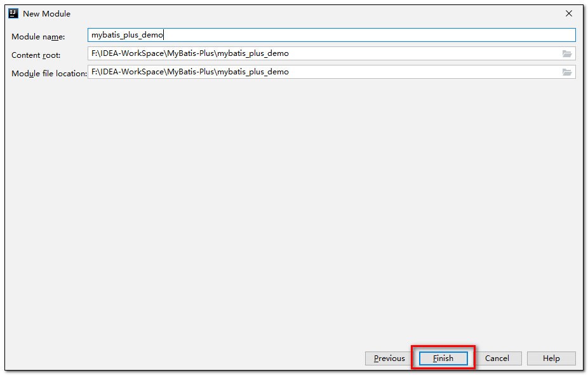Click the empty gray area of the dialog

[292, 210]
